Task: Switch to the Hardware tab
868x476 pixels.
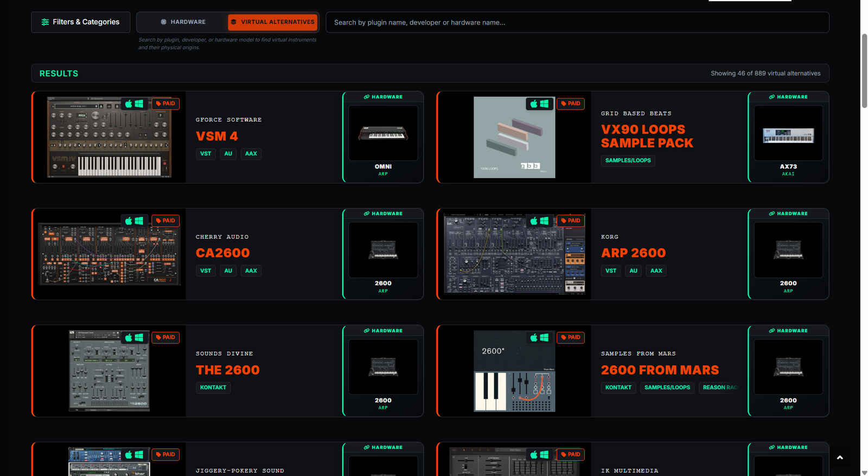Action: coord(183,22)
